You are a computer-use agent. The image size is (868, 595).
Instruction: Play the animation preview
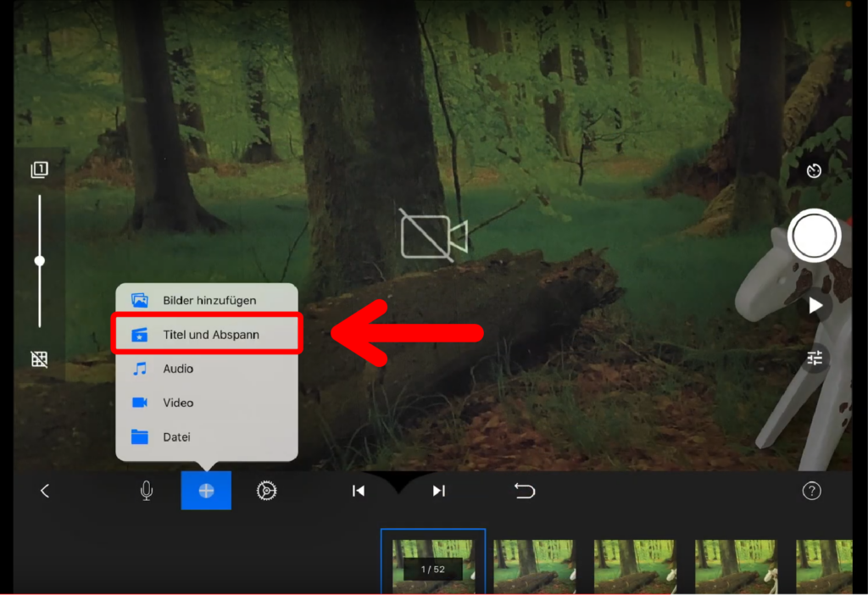815,306
